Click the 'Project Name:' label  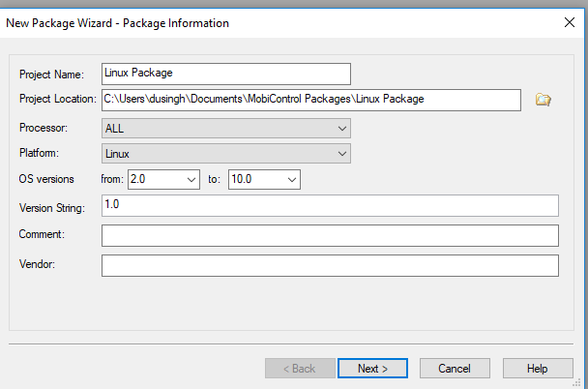(51, 75)
